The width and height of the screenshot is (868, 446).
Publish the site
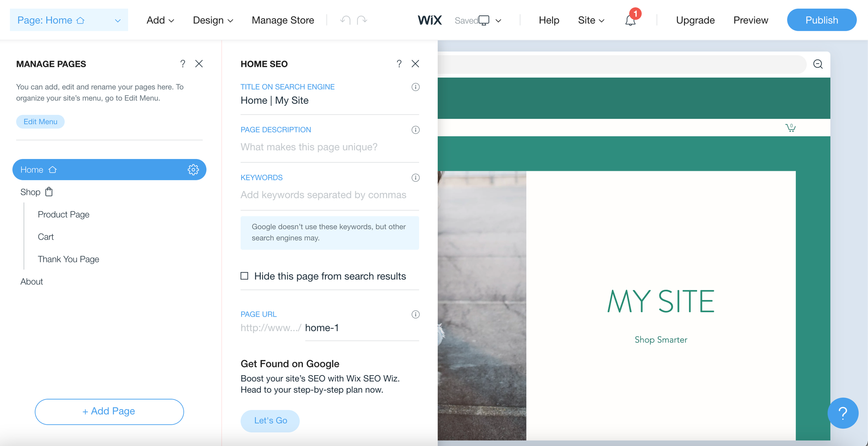pyautogui.click(x=821, y=20)
